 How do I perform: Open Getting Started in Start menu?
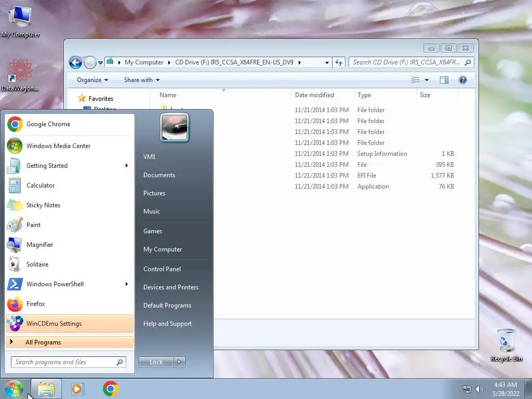tap(70, 166)
